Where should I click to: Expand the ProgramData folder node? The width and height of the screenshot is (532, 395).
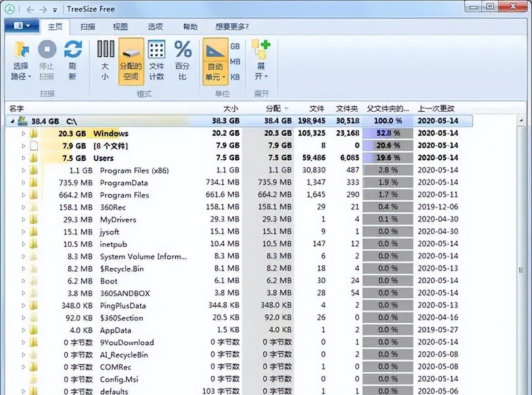(23, 183)
